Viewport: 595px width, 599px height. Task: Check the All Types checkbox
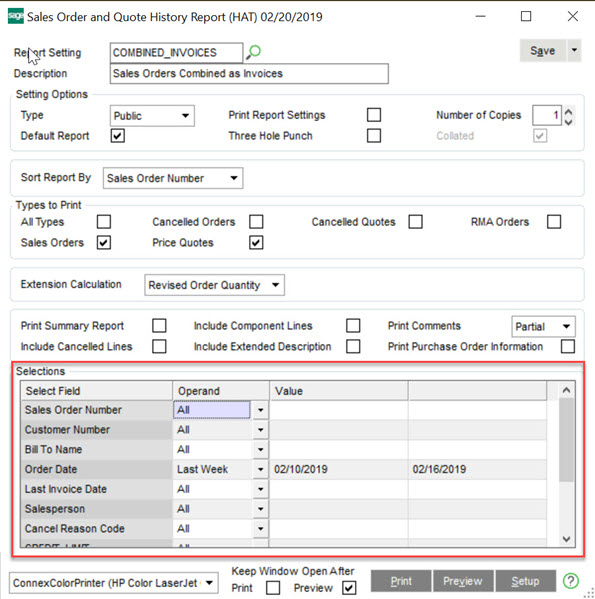[104, 222]
